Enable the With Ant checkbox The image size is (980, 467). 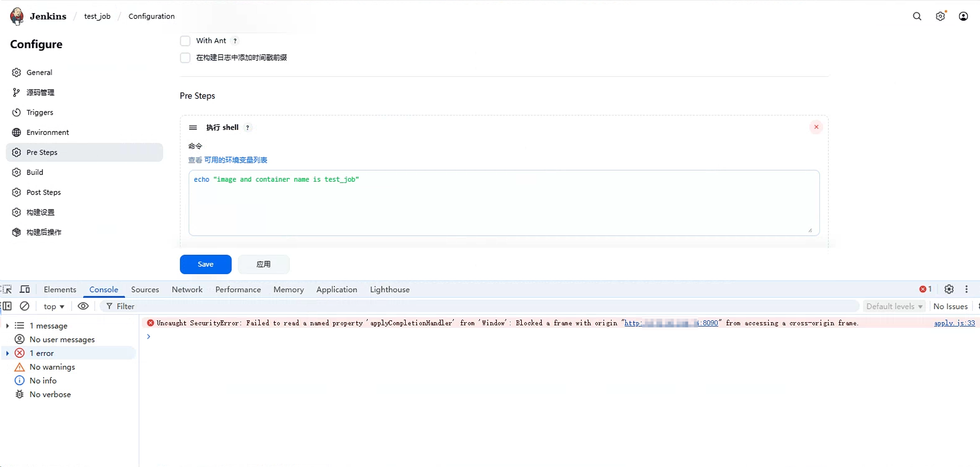(185, 41)
